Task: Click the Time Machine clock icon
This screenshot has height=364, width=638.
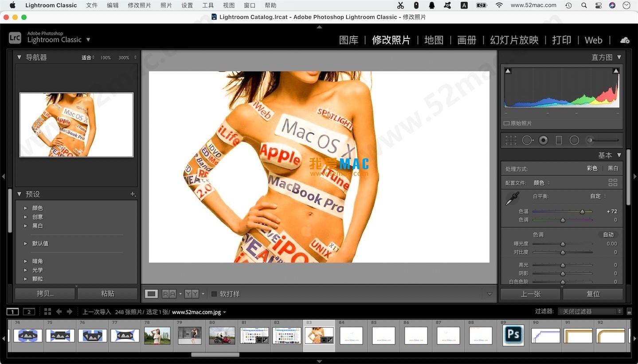Action: pos(569,5)
